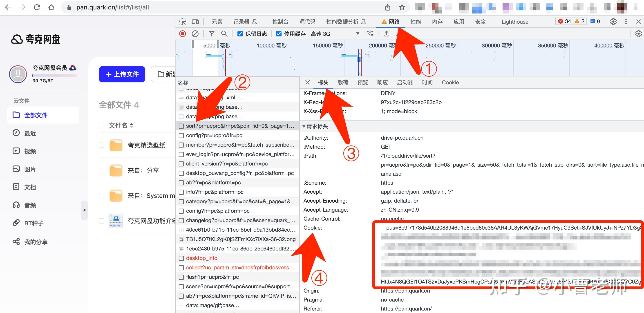The image size is (644, 313).
Task: Stop recording network log
Action: tap(183, 34)
